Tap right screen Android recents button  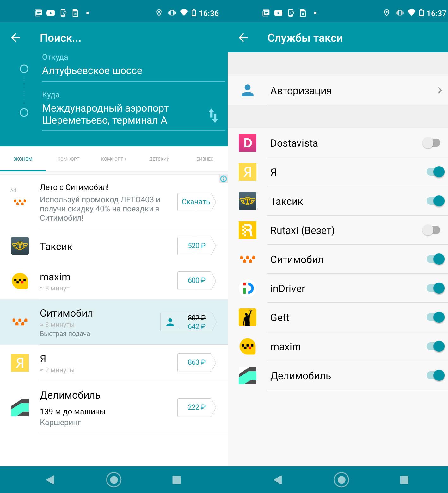coord(404,480)
